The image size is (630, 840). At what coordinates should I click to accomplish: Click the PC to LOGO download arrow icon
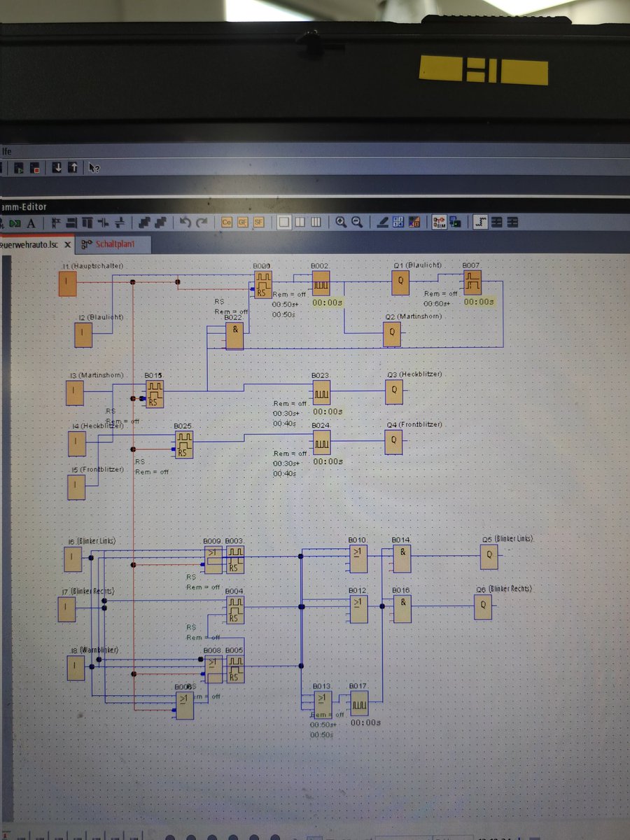point(57,168)
